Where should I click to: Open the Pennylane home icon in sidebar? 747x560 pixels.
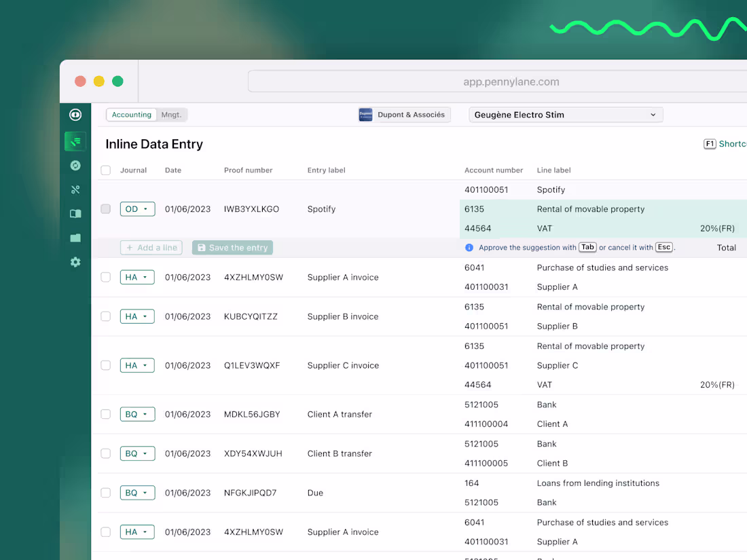pos(75,115)
